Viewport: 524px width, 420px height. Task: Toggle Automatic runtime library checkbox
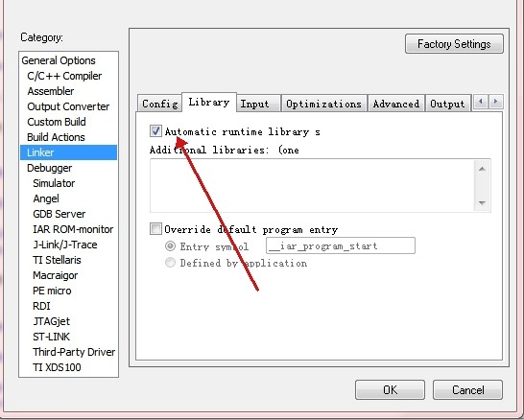(x=155, y=131)
